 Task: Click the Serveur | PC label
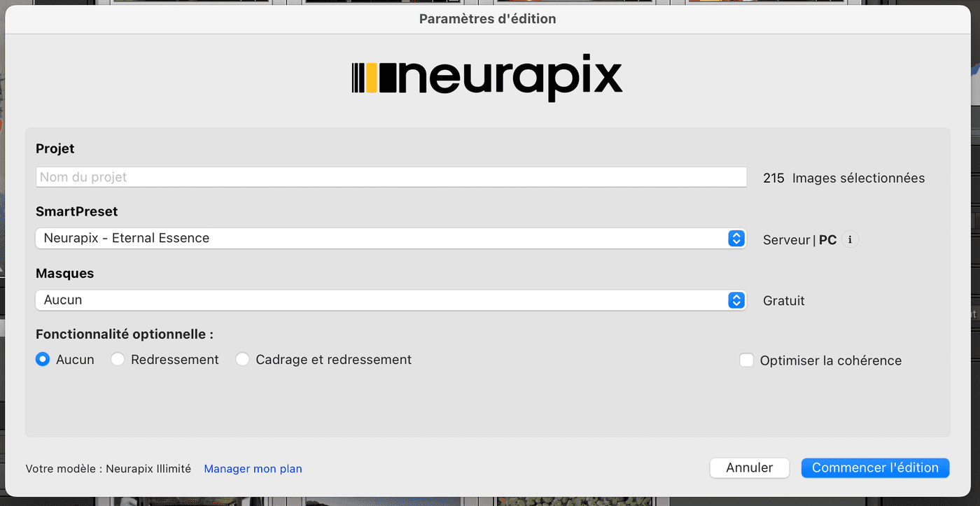click(800, 240)
